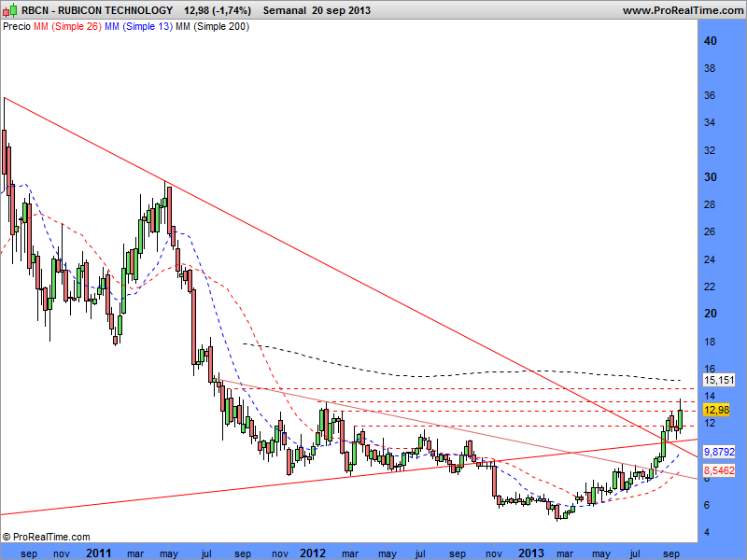Click the blue 9,8792 moving average value
This screenshot has width=747, height=560.
719,452
